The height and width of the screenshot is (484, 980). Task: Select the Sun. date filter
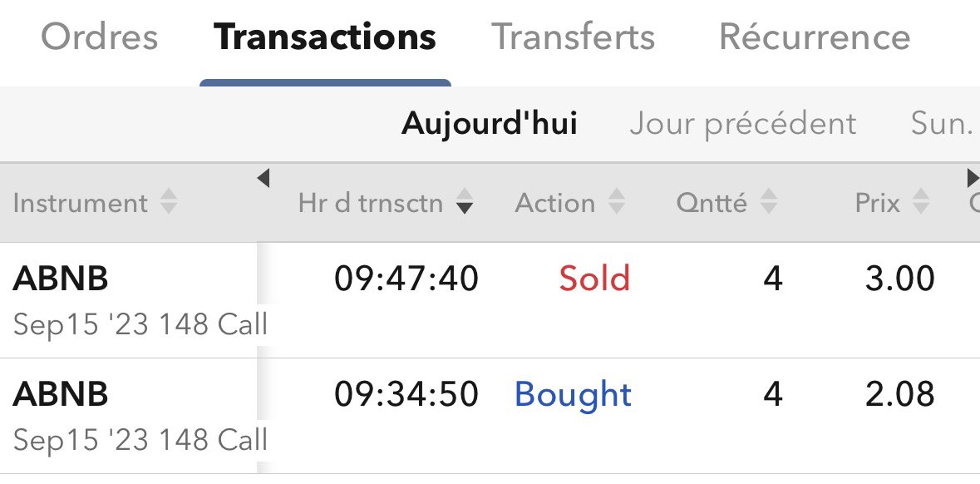click(x=943, y=124)
